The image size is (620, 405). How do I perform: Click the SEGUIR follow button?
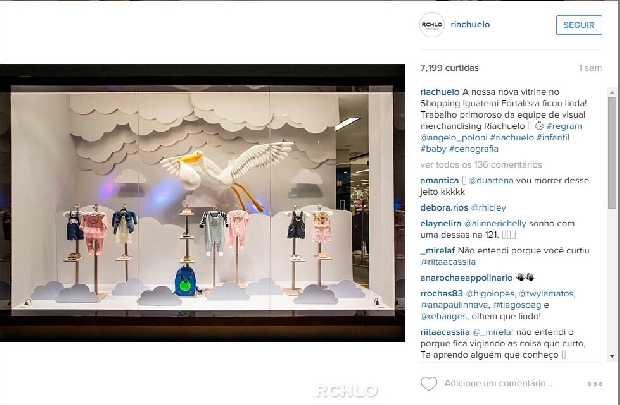(579, 25)
